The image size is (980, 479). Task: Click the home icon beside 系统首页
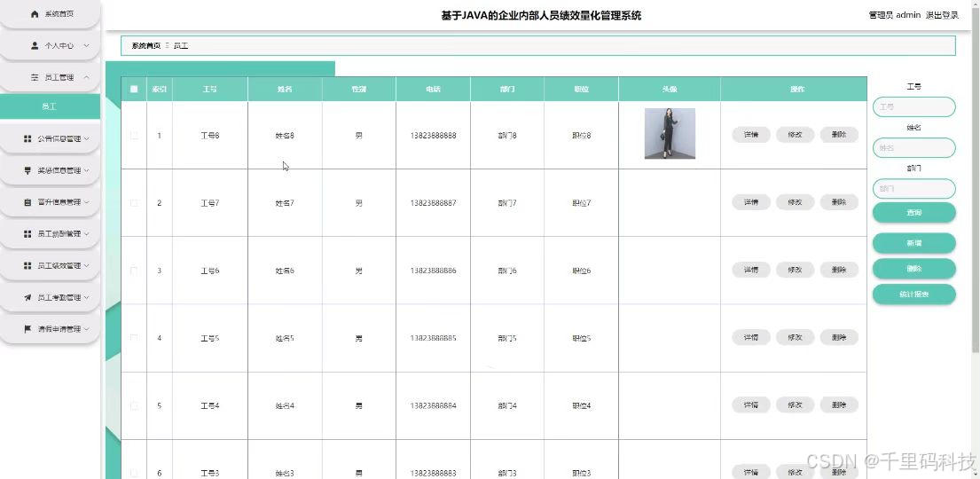coord(35,14)
